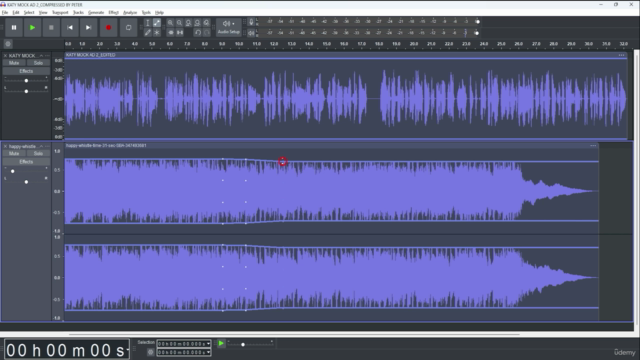Start recording with the red Record button
The height and width of the screenshot is (360, 640).
coord(109,28)
